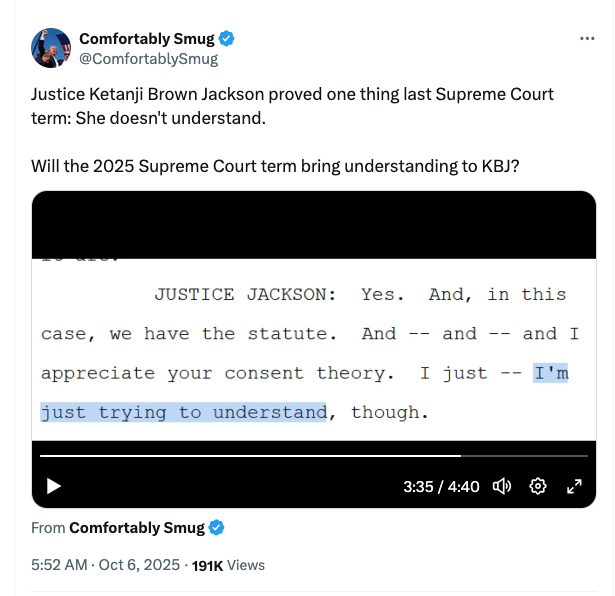Open the @ComfortablySmug handle link
Viewport: 615px width, 596px height.
(148, 58)
